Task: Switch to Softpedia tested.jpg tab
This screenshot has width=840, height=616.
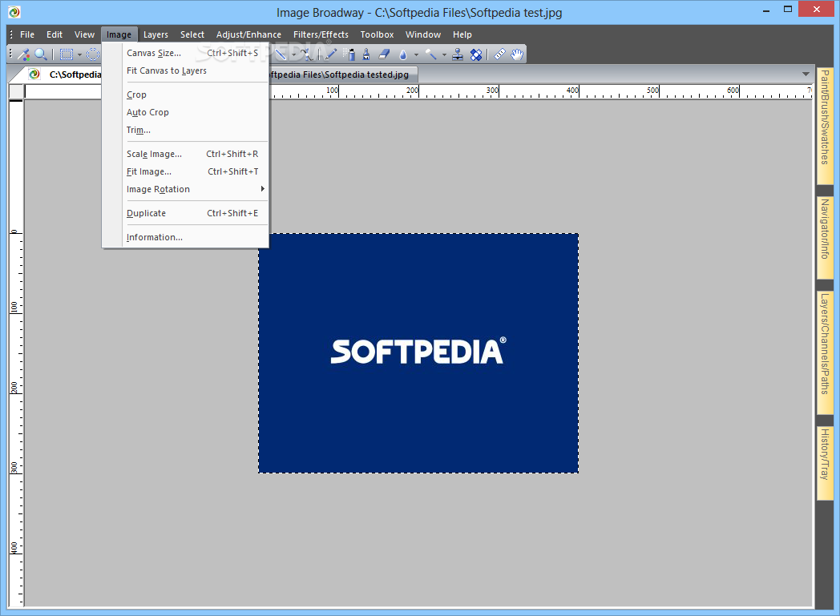Action: (343, 74)
